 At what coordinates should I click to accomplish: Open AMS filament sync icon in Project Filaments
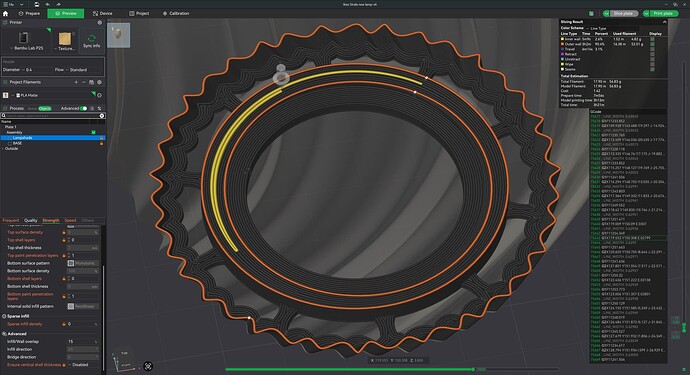tap(92, 82)
